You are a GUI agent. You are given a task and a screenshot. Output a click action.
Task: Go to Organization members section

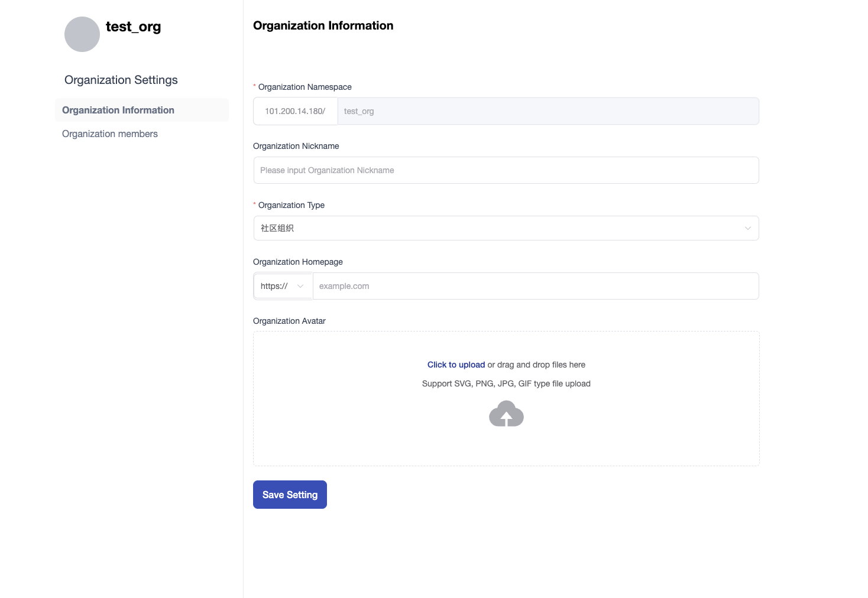(x=110, y=134)
